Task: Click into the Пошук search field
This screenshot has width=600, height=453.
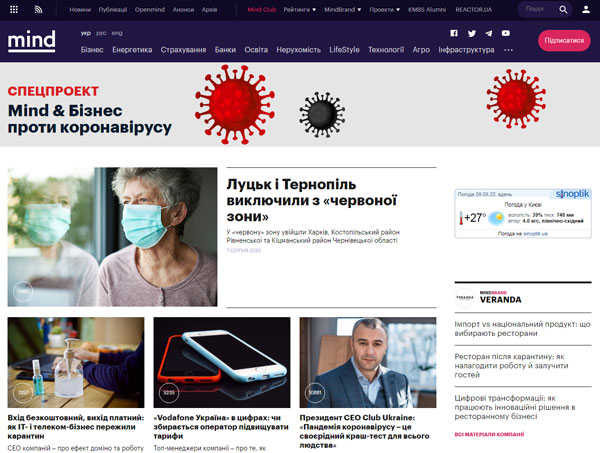Action: point(538,9)
